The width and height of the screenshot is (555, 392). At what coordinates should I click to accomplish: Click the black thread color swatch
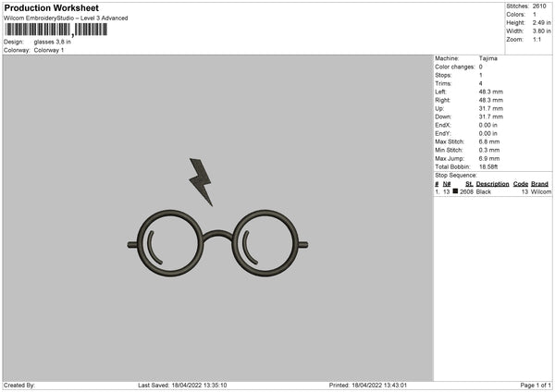[455, 191]
